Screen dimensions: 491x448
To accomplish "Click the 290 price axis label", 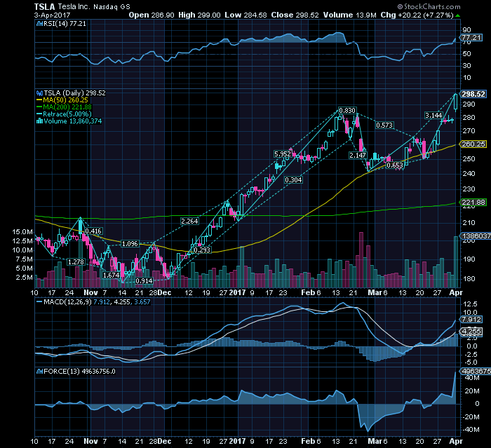I will tap(469, 104).
